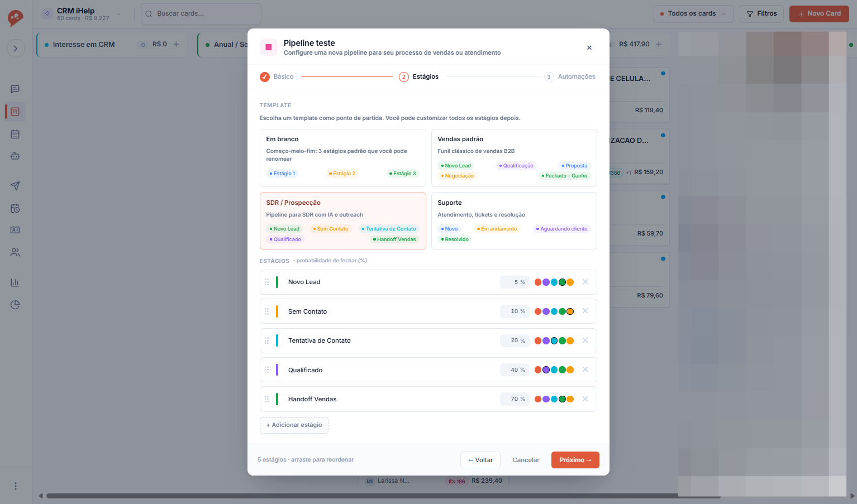Edit the 10 % probability for Sem Contato
Image resolution: width=857 pixels, height=504 pixels.
click(515, 311)
